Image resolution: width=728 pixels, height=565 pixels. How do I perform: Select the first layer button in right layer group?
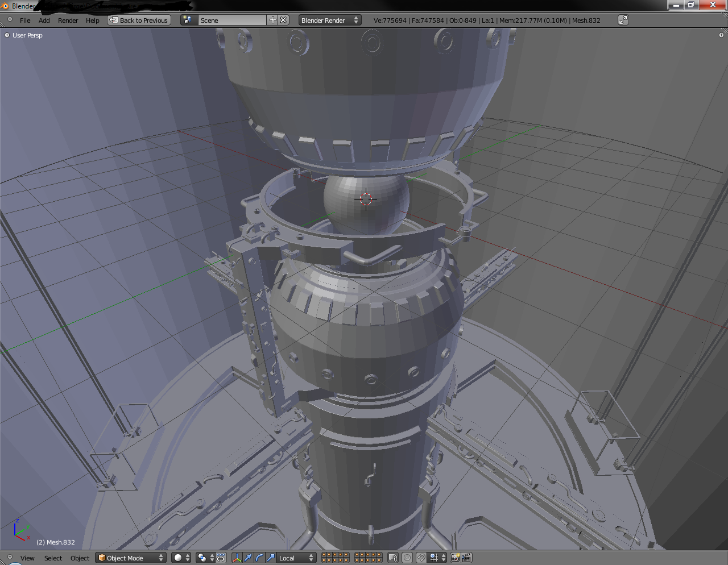tap(357, 555)
